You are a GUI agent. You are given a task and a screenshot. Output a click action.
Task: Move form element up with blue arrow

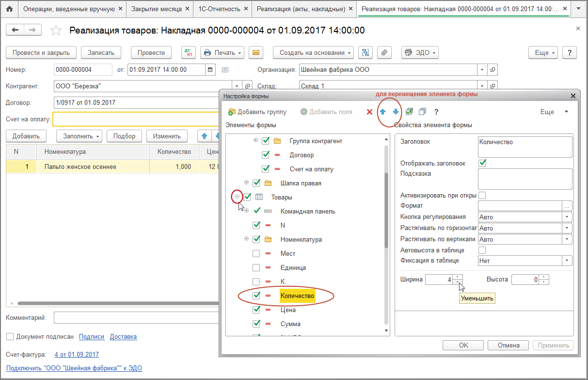pos(382,112)
